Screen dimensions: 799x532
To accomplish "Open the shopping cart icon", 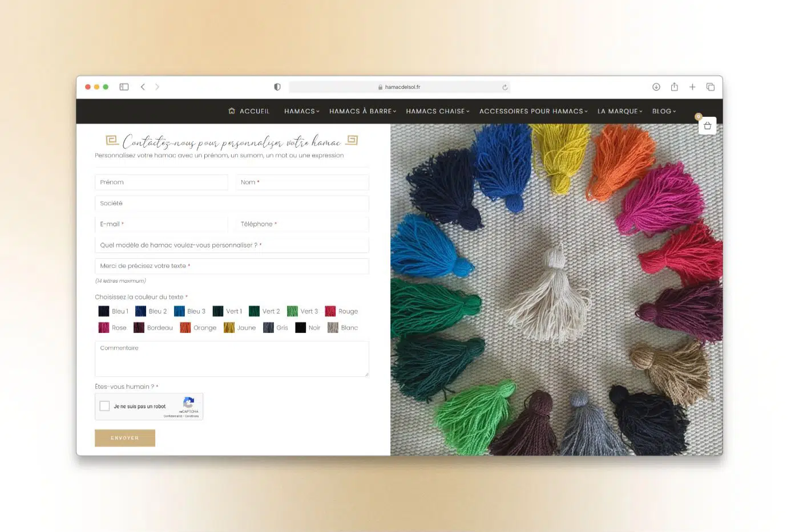I will (707, 126).
